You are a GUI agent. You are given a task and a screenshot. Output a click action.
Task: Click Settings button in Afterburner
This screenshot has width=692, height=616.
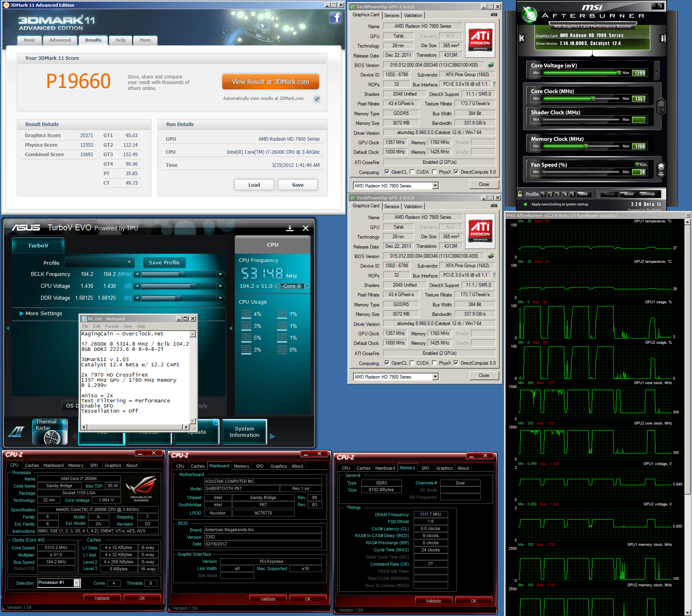click(x=647, y=194)
